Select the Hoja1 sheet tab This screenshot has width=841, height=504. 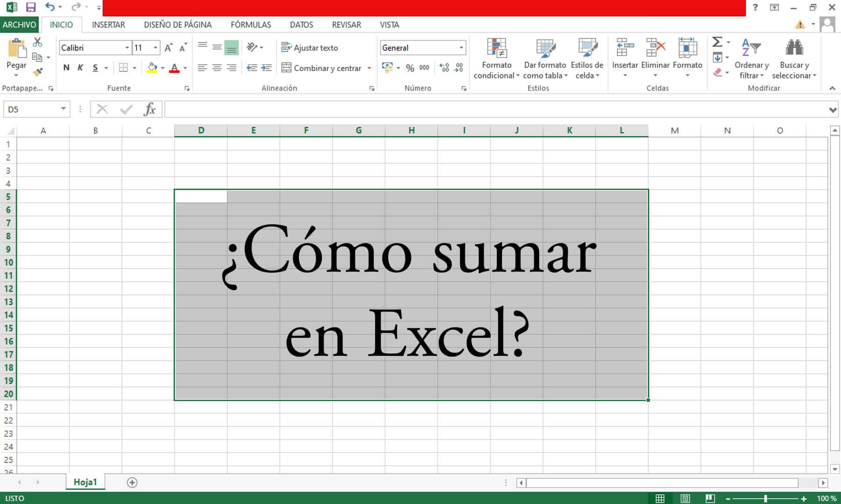click(85, 482)
